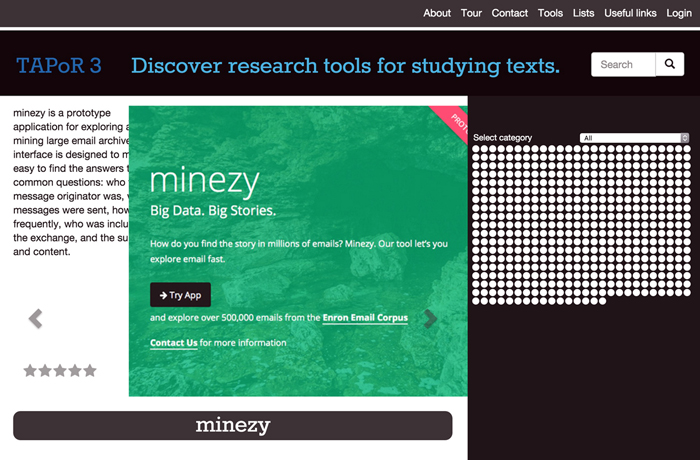Rate minezy one star
The width and height of the screenshot is (700, 460).
click(x=30, y=370)
